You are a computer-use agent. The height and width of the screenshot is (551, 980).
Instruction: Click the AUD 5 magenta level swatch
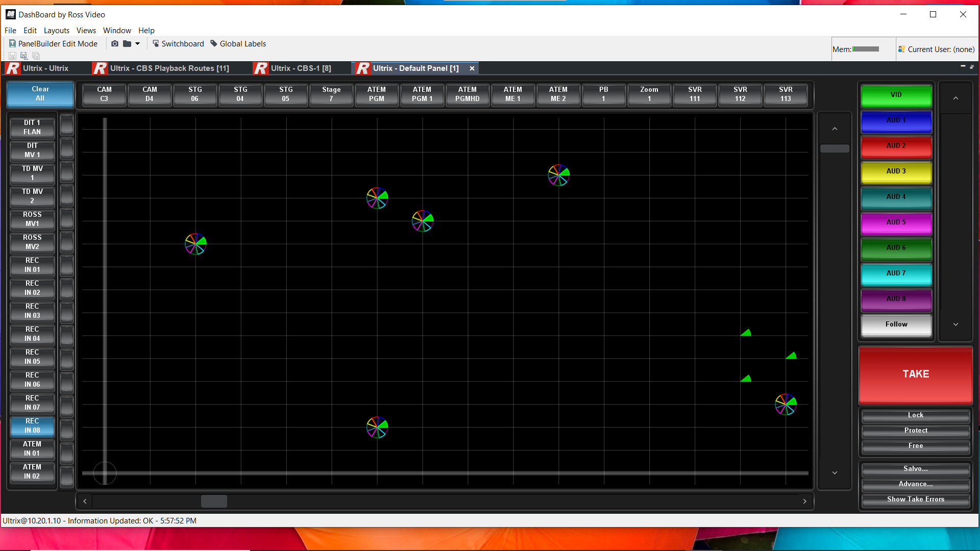tap(896, 223)
